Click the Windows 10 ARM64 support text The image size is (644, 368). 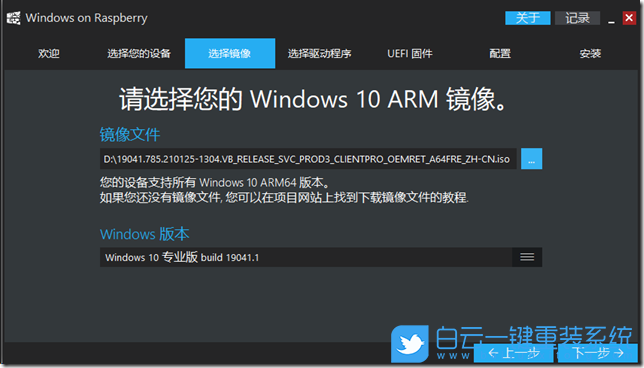(215, 182)
